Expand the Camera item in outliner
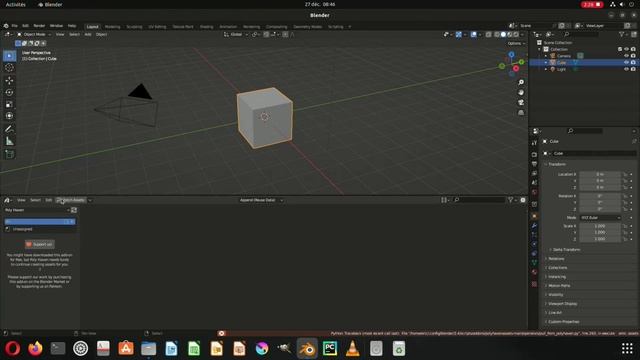Viewport: 640px width, 360px height. click(546, 56)
